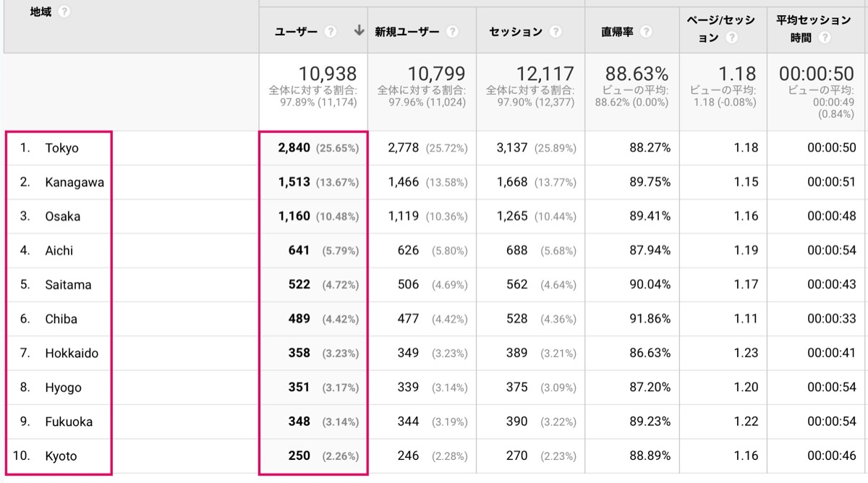The width and height of the screenshot is (868, 483).
Task: Sort table by 直帰率 column header
Action: coord(617,32)
